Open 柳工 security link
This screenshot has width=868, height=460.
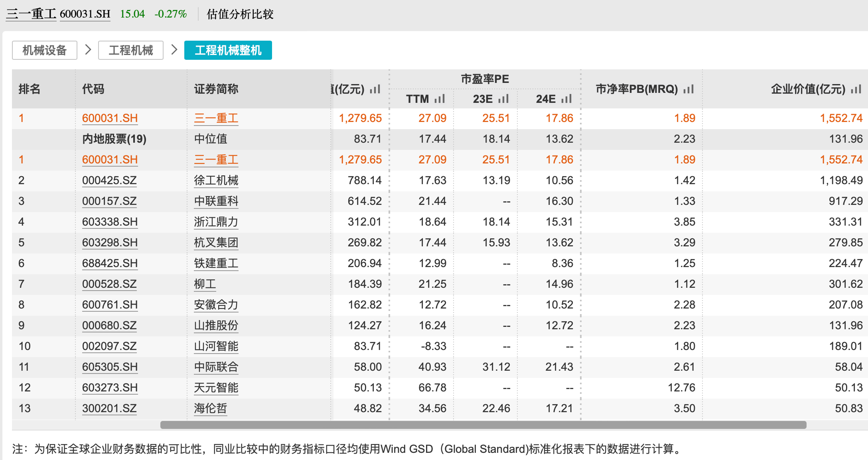click(205, 284)
